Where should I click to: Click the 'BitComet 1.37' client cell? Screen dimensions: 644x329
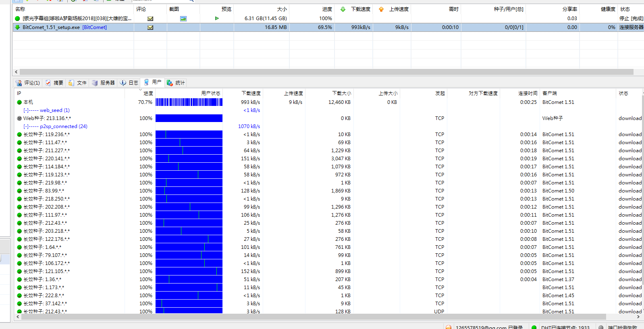click(x=558, y=279)
